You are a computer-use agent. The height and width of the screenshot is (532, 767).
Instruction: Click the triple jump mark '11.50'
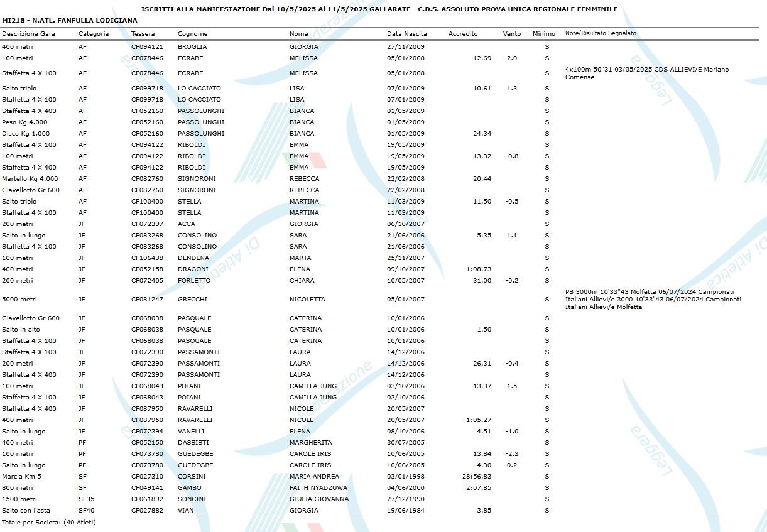[482, 202]
